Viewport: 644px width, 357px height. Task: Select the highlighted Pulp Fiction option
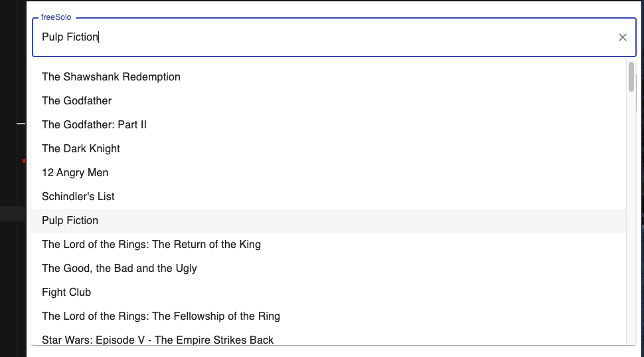point(70,221)
